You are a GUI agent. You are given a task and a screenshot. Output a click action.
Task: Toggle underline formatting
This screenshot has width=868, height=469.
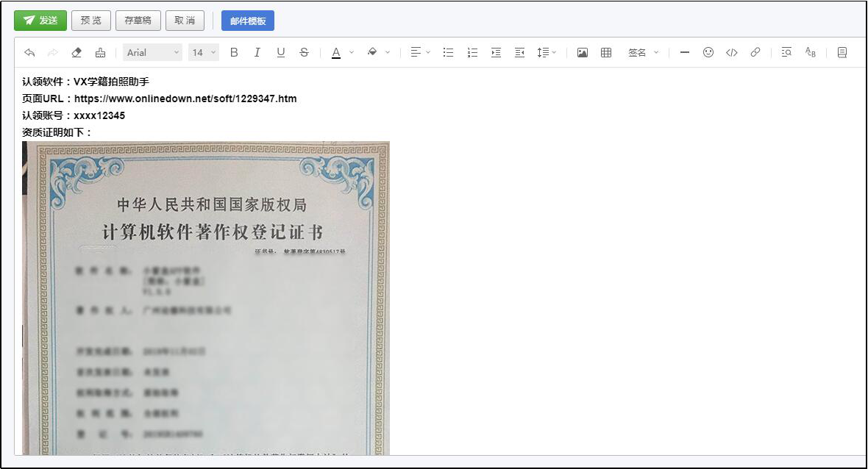pyautogui.click(x=280, y=52)
